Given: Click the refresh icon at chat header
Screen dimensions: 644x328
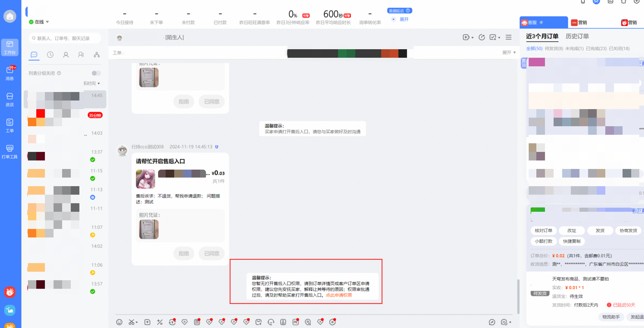Looking at the screenshot, I should (x=482, y=37).
